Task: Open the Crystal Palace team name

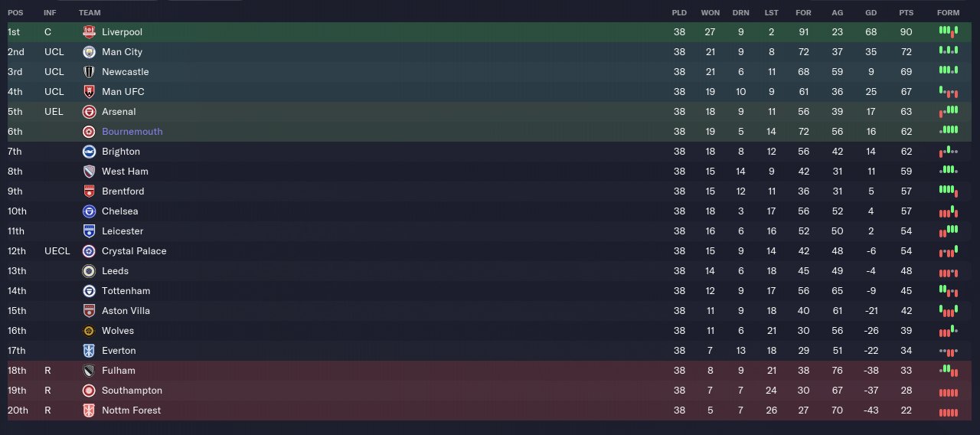Action: coord(134,251)
